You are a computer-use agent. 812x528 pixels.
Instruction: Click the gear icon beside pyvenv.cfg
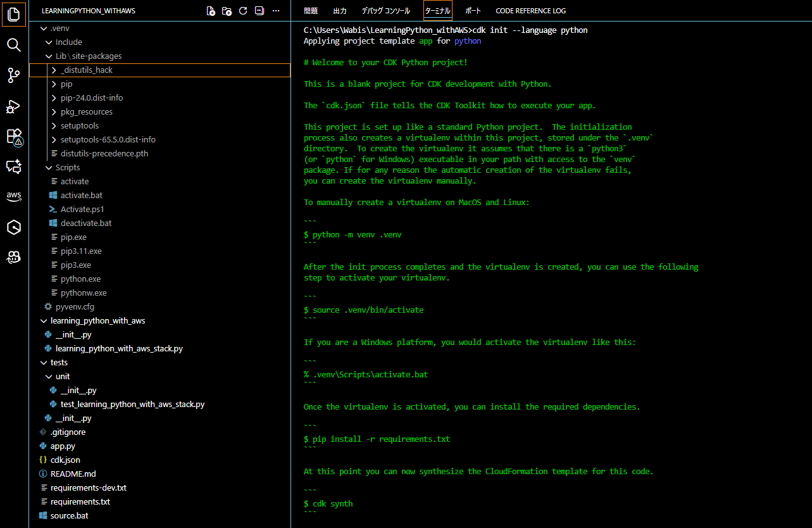pos(49,306)
